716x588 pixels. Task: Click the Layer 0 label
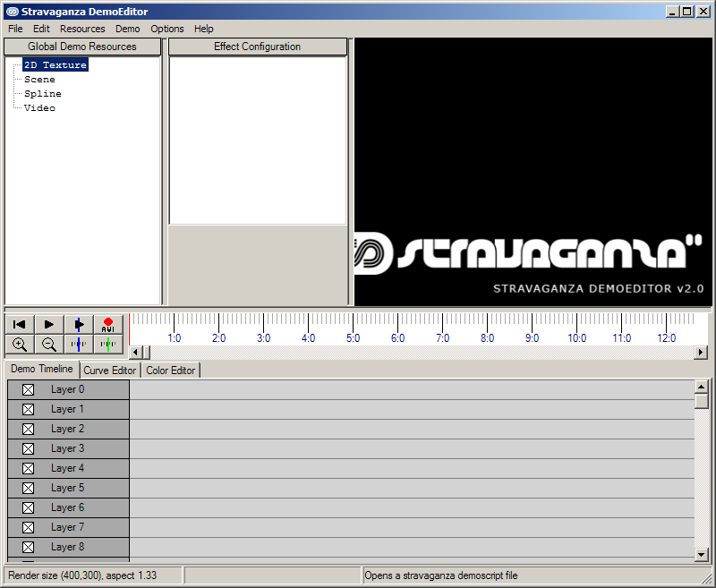pos(68,389)
